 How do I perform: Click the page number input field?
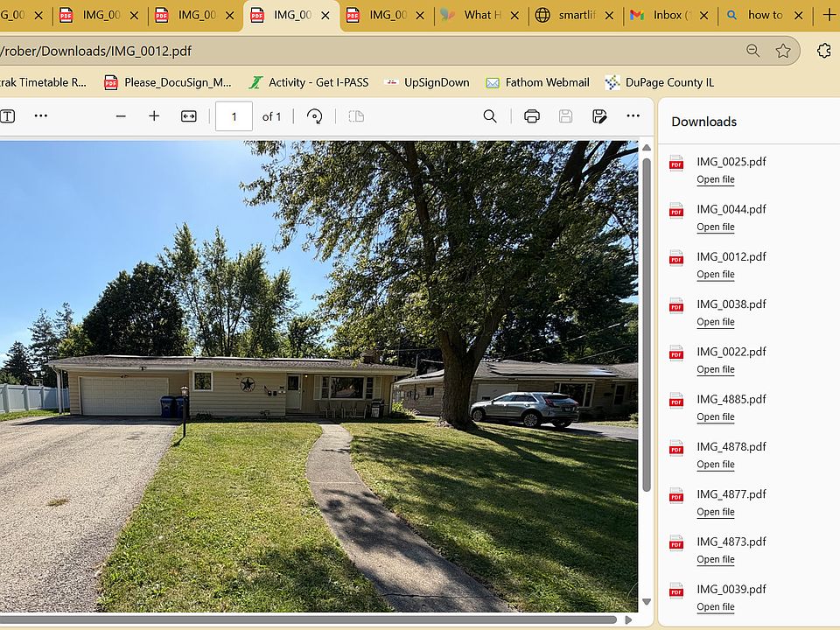[x=234, y=116]
